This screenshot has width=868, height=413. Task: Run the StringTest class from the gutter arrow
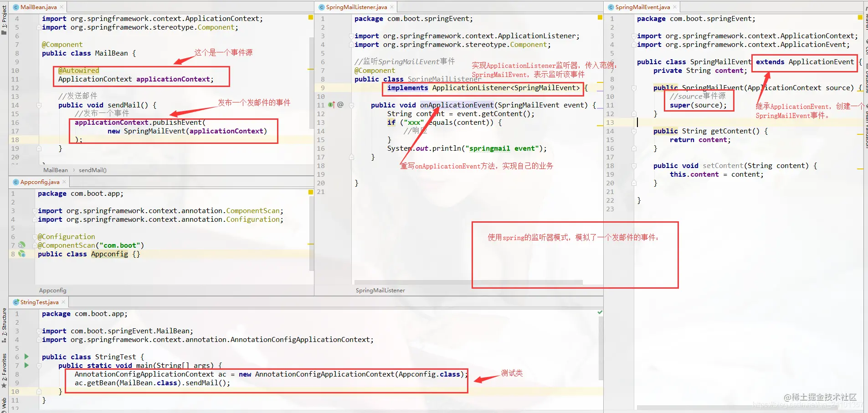[x=26, y=357]
